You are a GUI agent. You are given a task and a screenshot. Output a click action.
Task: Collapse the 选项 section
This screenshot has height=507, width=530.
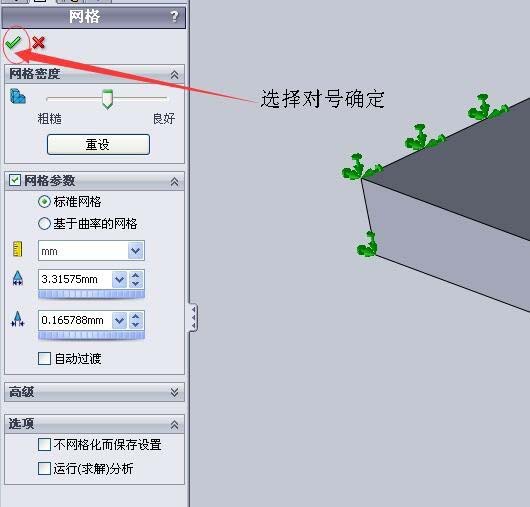174,424
